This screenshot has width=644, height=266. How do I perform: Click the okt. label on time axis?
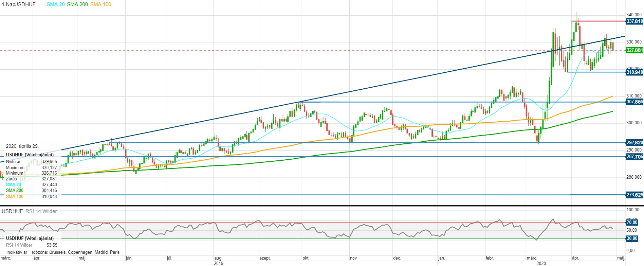tap(306, 258)
